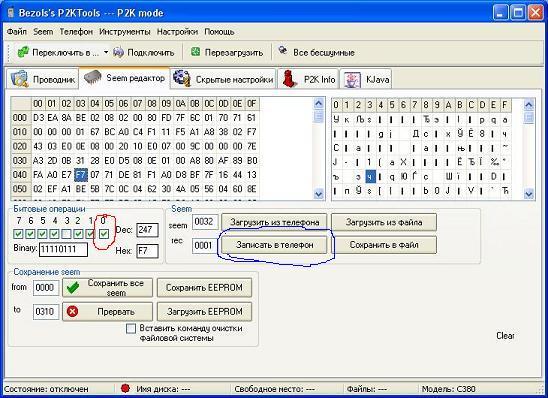Click the seem number field 0032
This screenshot has width=548, height=398.
[x=205, y=222]
